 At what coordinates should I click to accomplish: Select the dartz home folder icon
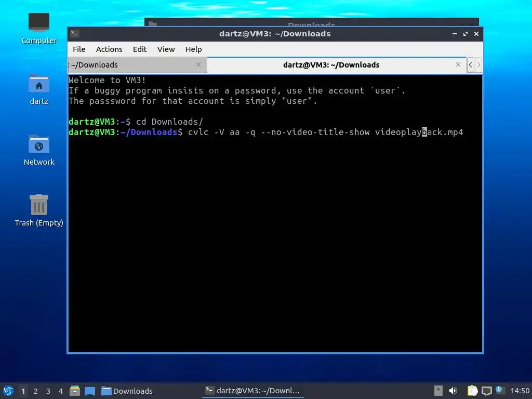[x=38, y=89]
